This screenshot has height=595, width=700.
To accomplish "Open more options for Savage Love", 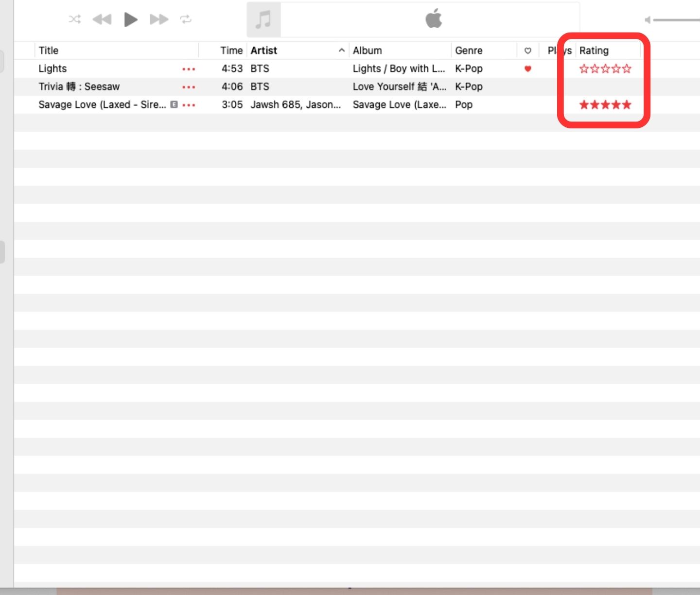I will point(189,105).
